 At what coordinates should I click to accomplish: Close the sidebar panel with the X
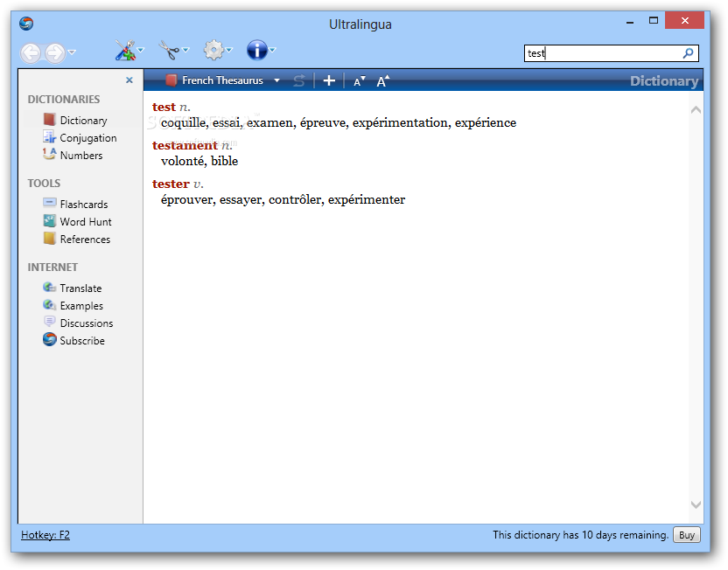tap(129, 80)
